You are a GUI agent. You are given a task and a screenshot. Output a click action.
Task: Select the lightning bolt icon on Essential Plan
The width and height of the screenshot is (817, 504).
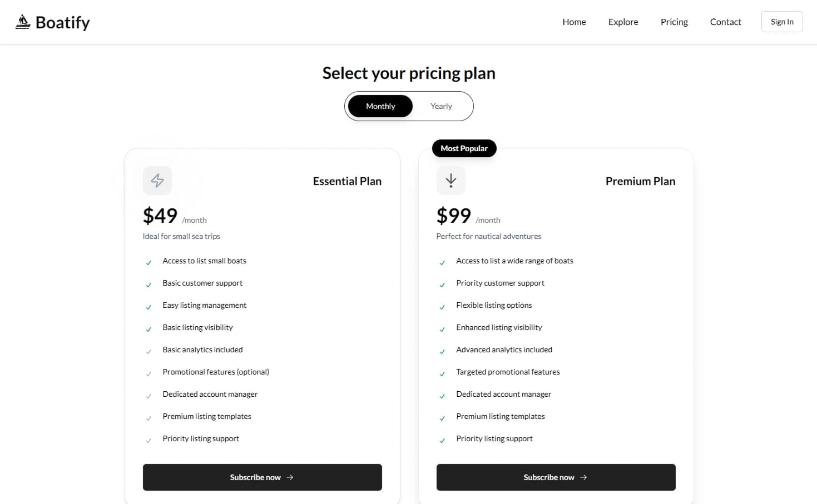coord(157,181)
